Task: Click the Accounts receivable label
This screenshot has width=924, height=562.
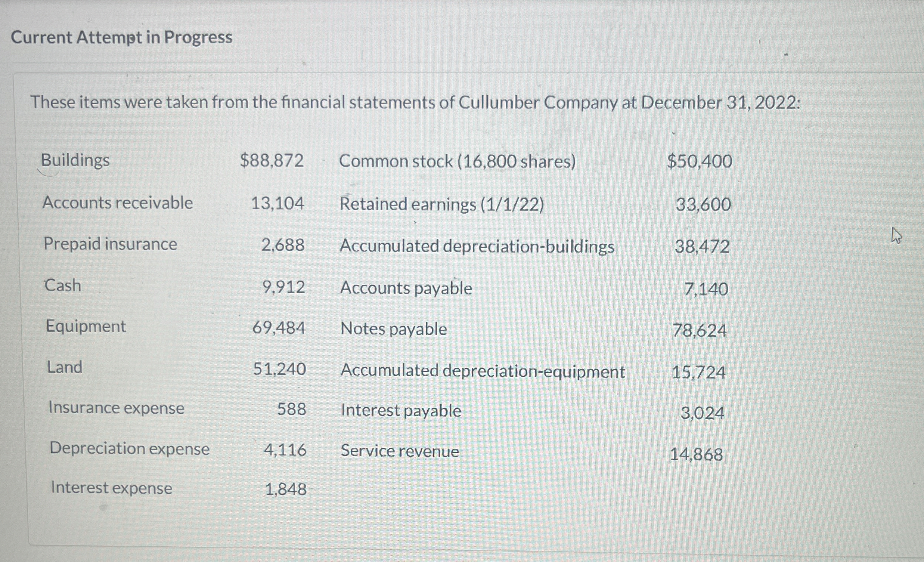Action: coord(117,203)
